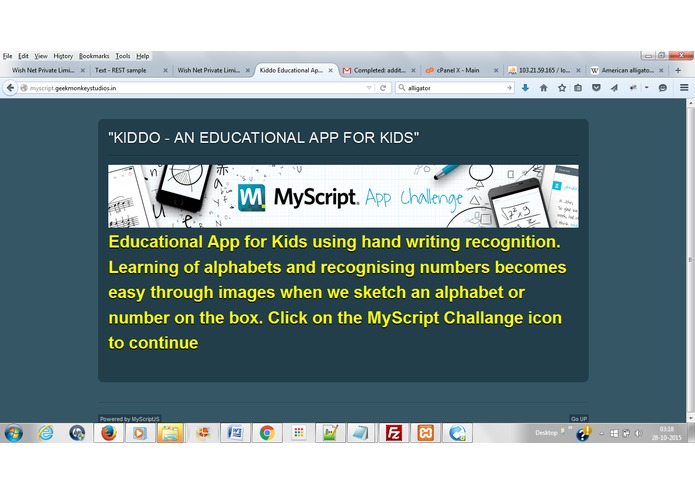This screenshot has height=494, width=695.
Task: Open the taskbar clock showing 03:18
Action: coord(666,433)
